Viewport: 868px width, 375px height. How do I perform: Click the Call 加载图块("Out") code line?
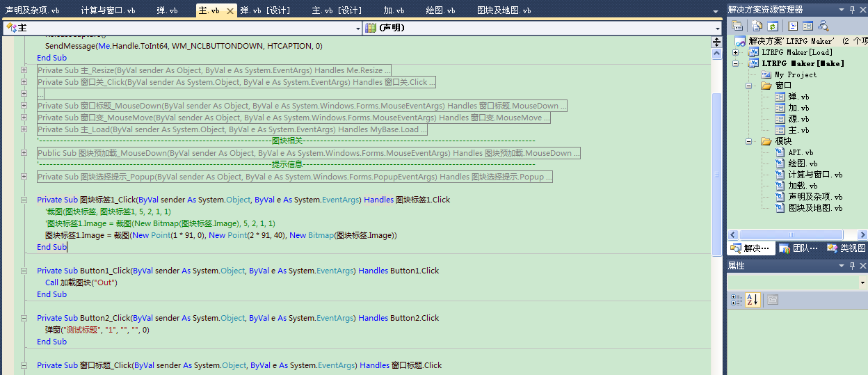tap(81, 282)
